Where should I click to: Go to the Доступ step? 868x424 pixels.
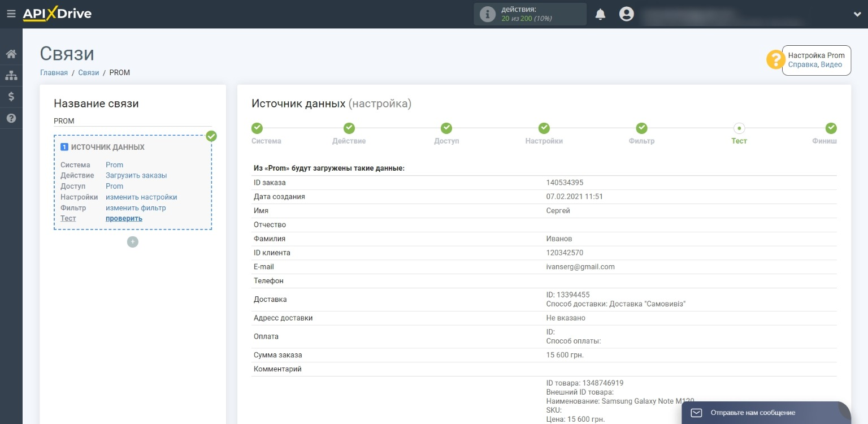click(446, 141)
